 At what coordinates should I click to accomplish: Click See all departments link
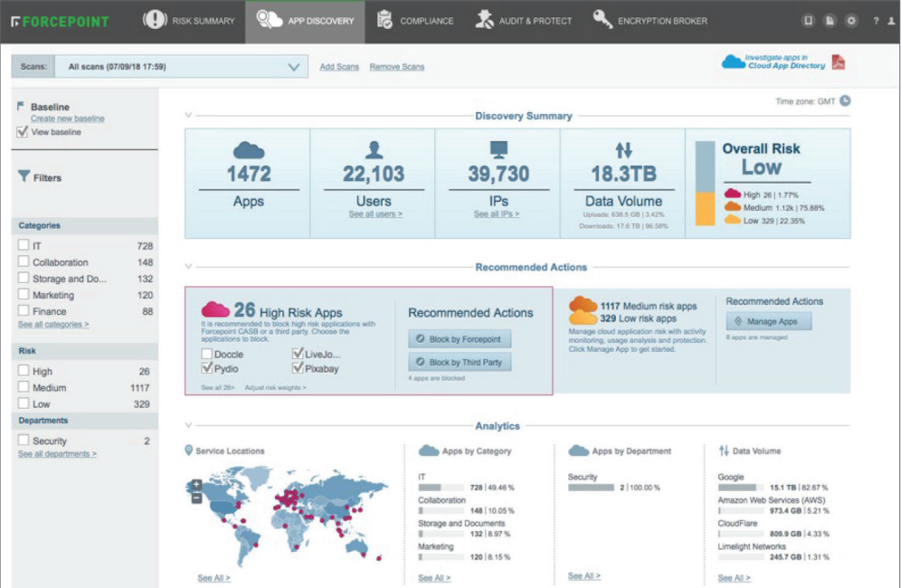(57, 454)
